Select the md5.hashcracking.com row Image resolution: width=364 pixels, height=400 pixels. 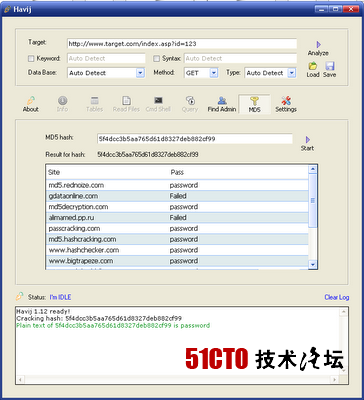click(x=177, y=239)
